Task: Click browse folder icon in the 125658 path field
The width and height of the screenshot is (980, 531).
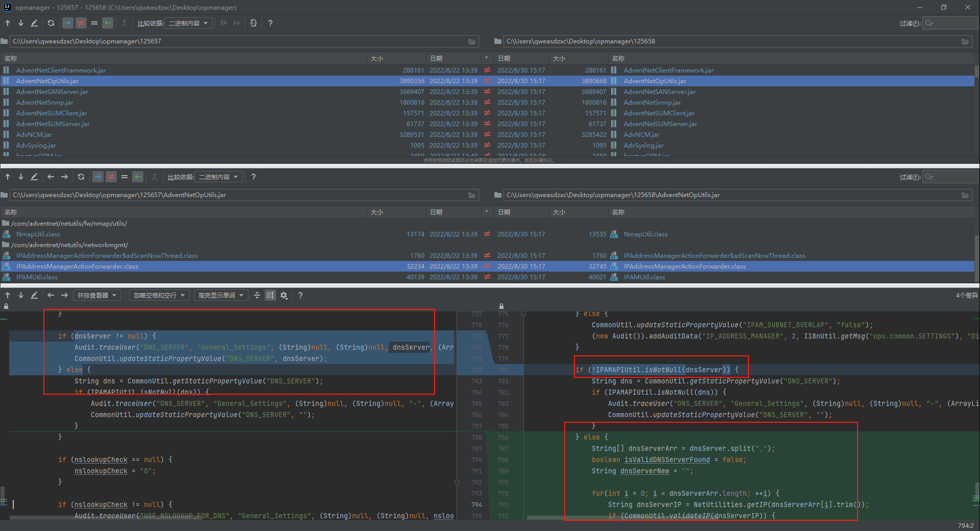Action: click(x=965, y=41)
